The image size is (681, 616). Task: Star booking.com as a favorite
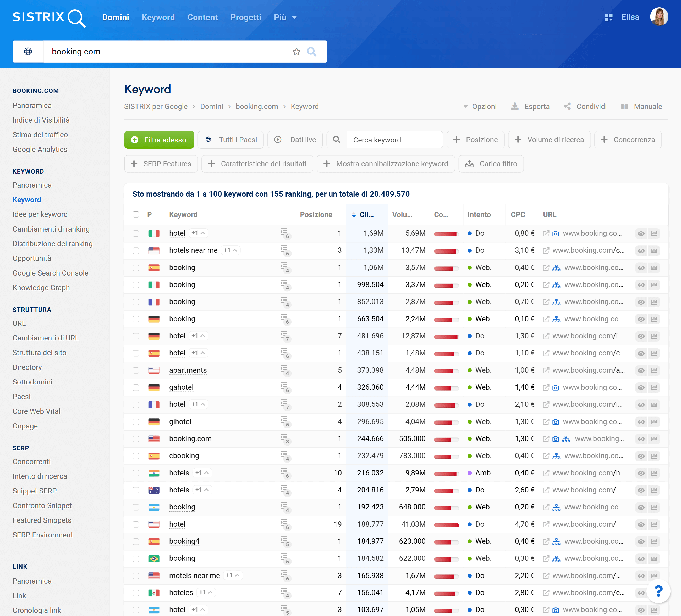click(296, 51)
